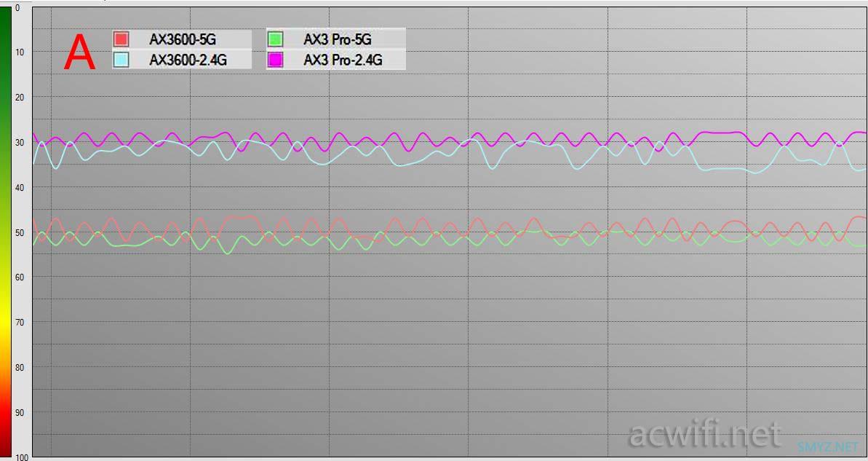Click the 50 label on the vertical axis
Screen dimensions: 868x461
point(20,233)
